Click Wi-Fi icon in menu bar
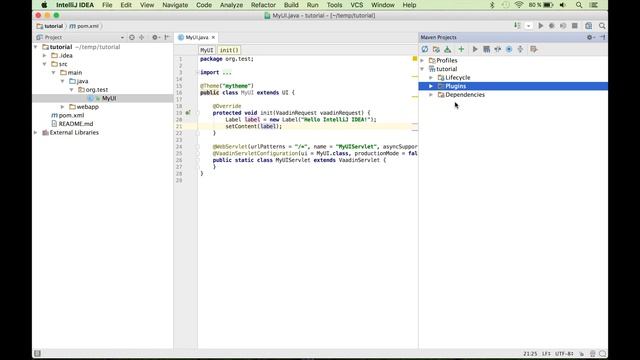 coord(519,5)
